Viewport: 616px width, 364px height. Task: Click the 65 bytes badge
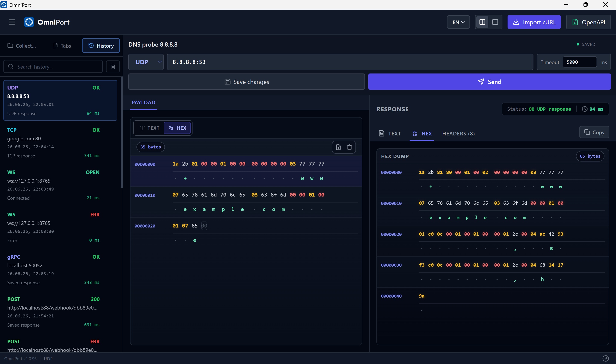[x=590, y=156]
